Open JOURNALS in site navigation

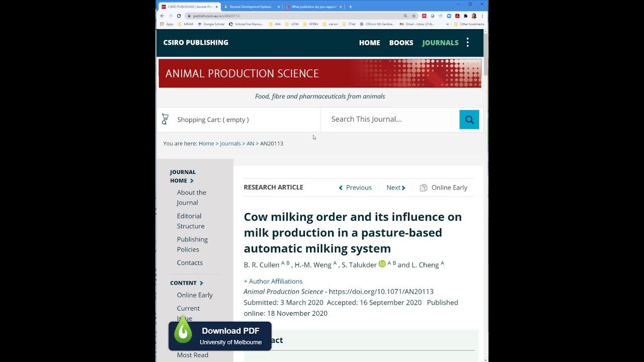click(440, 43)
